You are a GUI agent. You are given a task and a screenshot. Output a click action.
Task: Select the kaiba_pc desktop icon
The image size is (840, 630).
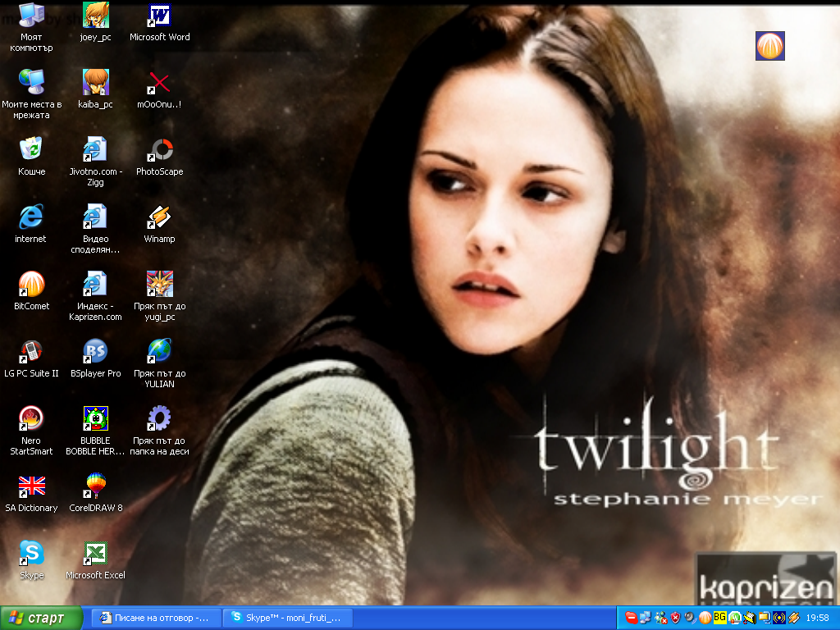95,89
